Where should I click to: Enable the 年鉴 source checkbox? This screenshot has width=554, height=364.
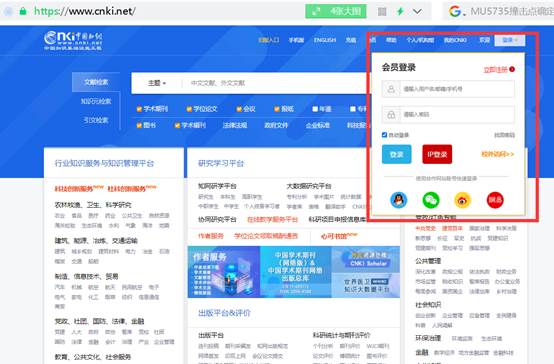[x=315, y=109]
